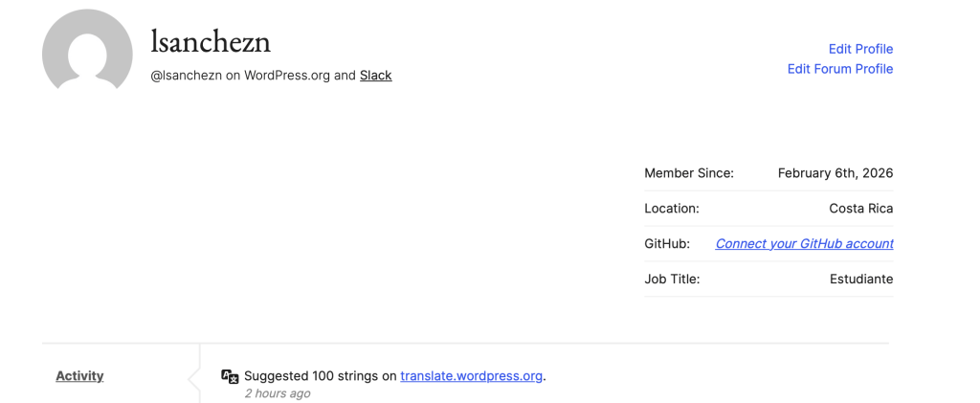Open the translate.wordpress.org link
This screenshot has width=980, height=403.
click(471, 376)
